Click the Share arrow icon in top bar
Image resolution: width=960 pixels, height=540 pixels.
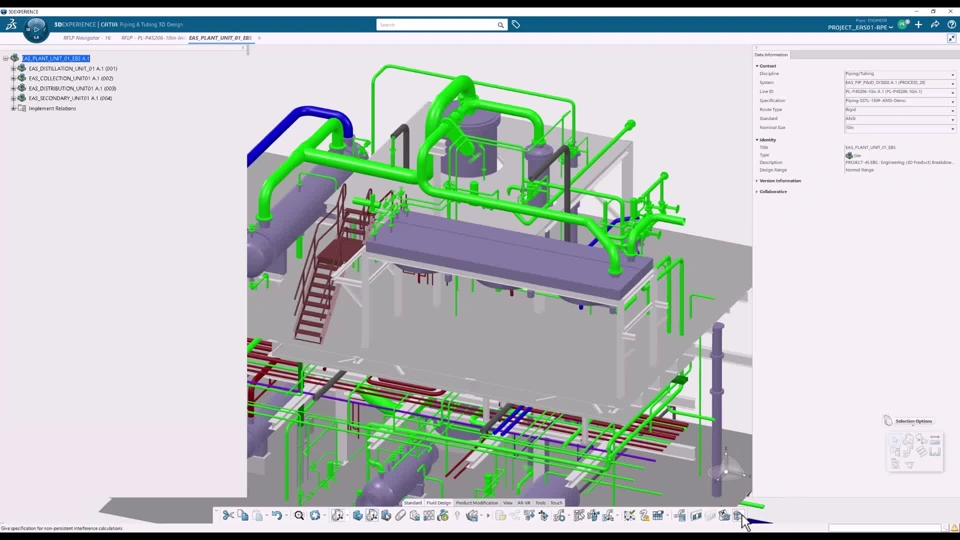click(935, 24)
